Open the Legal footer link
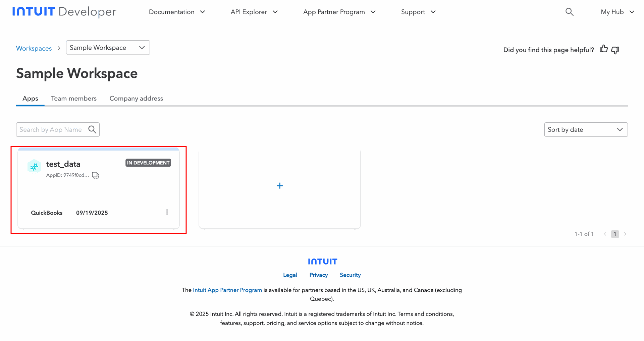644x341 pixels. click(x=290, y=275)
